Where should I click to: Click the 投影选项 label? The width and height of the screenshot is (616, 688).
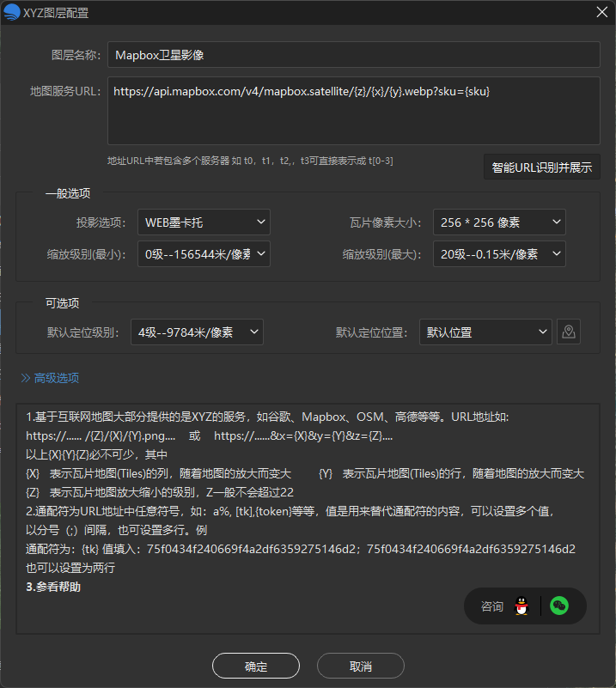[x=101, y=222]
